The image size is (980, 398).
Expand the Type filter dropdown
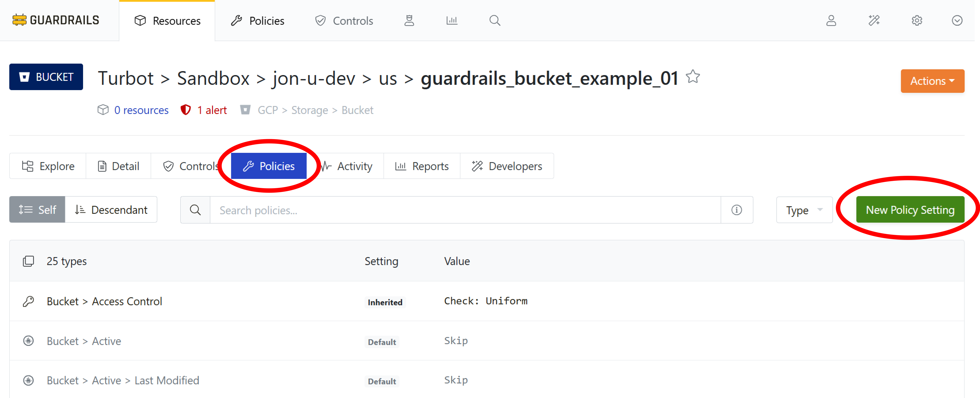[x=804, y=210]
